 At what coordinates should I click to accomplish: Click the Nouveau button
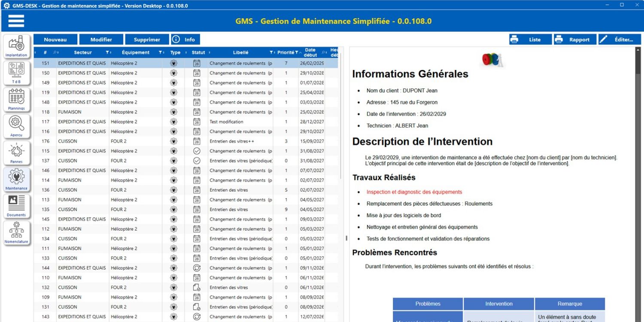[x=55, y=39]
